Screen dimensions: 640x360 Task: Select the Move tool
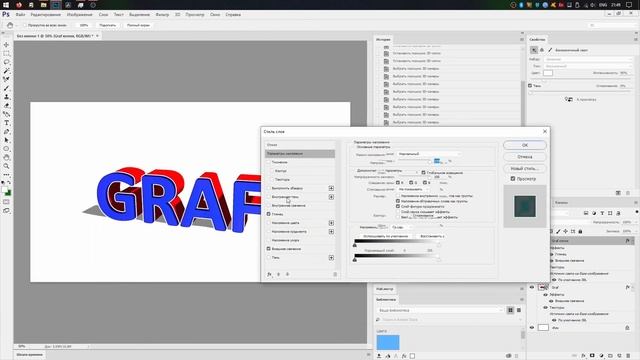[7, 44]
